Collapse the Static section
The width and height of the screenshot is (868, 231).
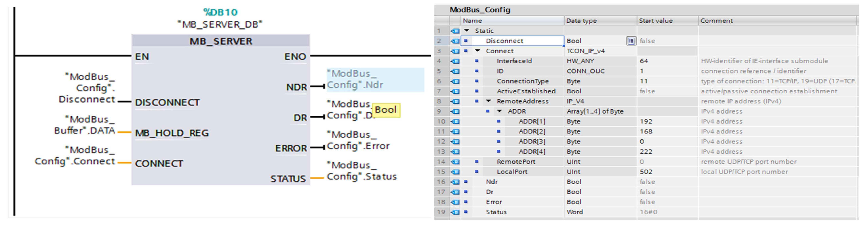[x=467, y=30]
